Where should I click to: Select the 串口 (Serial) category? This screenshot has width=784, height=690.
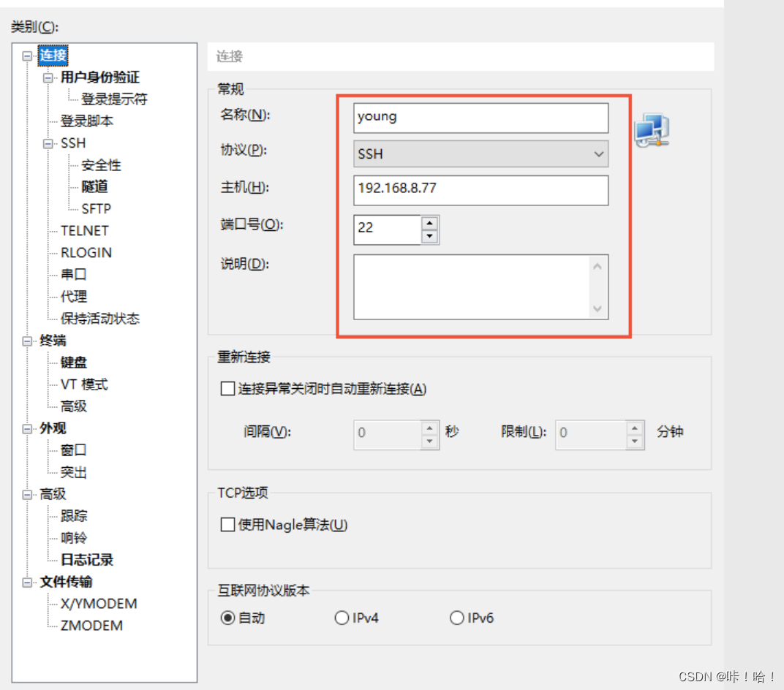(73, 274)
